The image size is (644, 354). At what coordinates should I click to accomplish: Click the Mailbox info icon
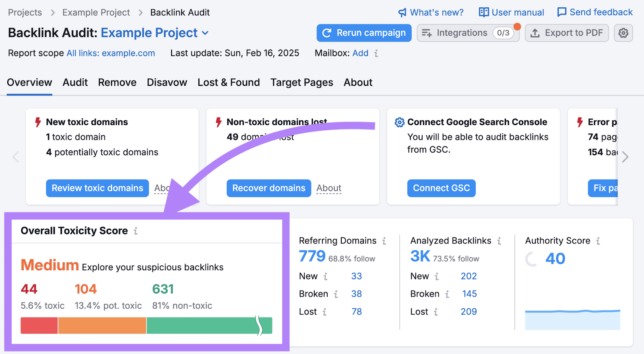[x=376, y=54]
